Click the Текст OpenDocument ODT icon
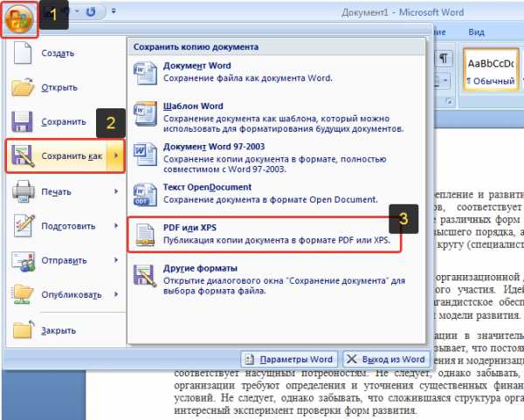The image size is (524, 420). point(145,195)
